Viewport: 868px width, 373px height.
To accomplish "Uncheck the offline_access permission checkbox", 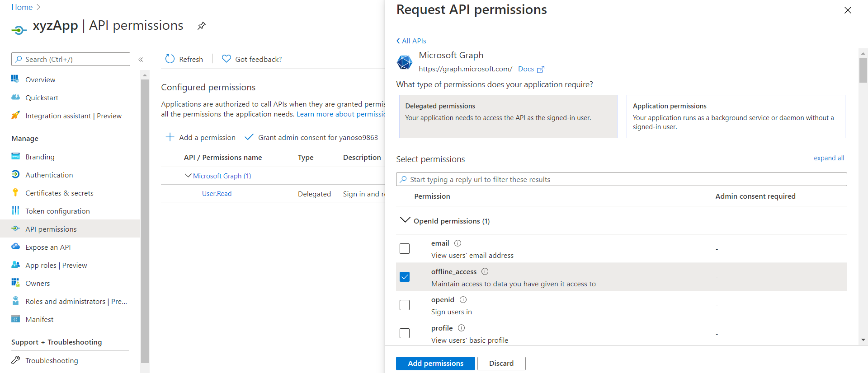I will coord(405,277).
